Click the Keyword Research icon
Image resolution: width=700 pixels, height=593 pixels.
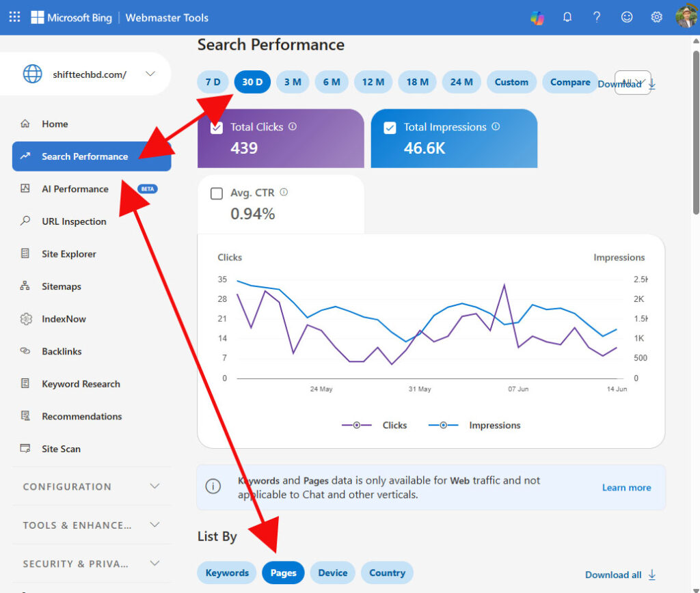(x=25, y=383)
